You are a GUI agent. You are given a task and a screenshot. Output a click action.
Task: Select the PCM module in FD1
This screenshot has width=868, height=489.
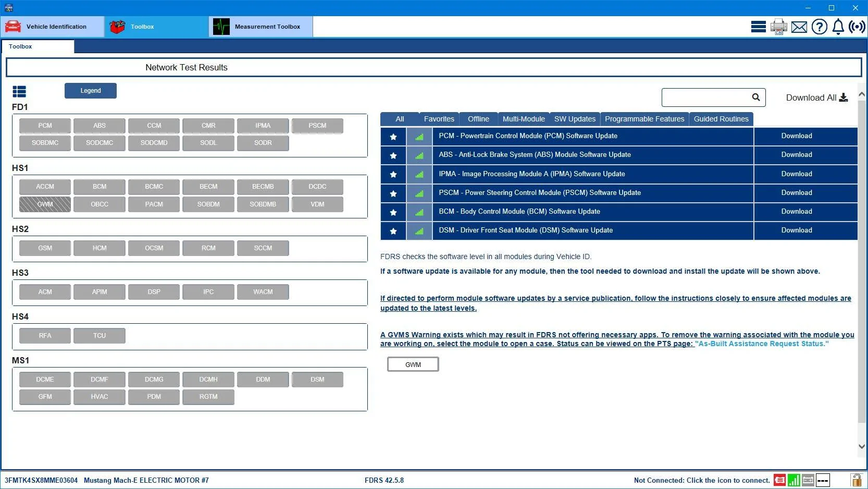[45, 126]
